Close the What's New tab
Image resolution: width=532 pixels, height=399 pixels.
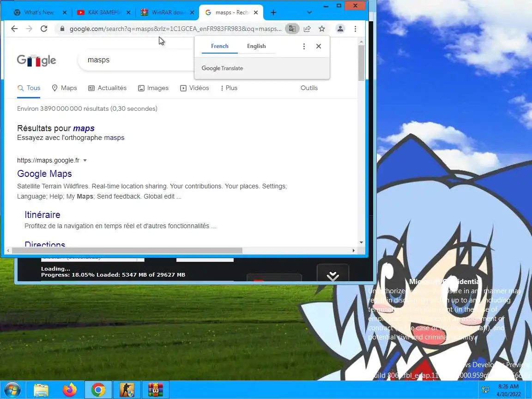65,12
